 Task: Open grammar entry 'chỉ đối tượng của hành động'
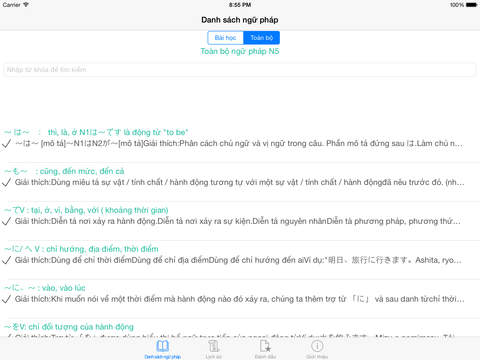click(69, 327)
